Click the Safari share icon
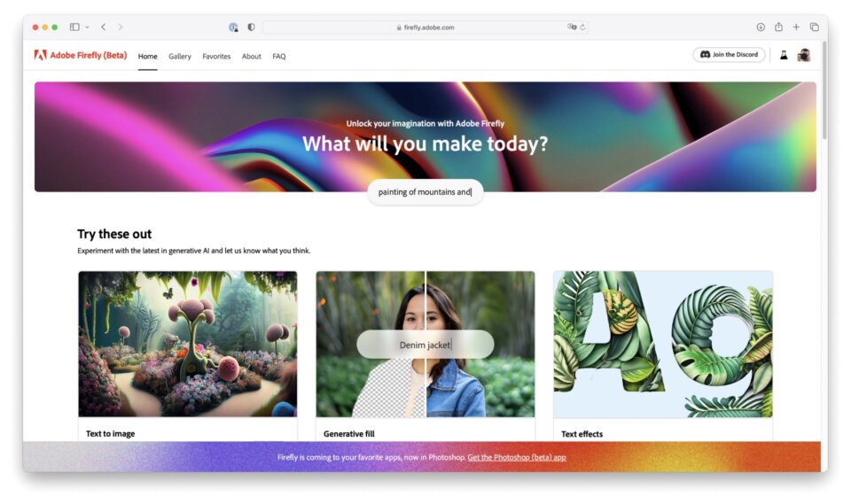 (x=778, y=27)
